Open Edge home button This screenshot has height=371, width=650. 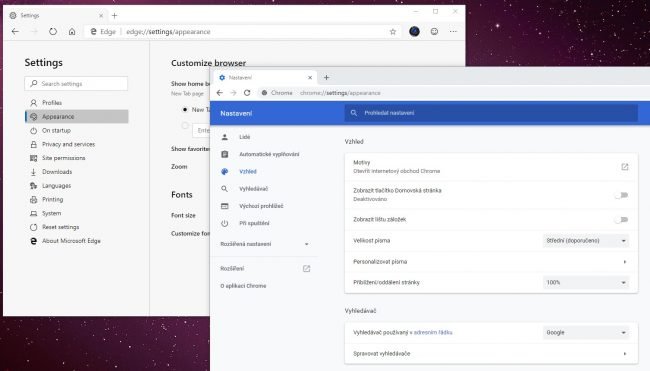click(x=72, y=32)
